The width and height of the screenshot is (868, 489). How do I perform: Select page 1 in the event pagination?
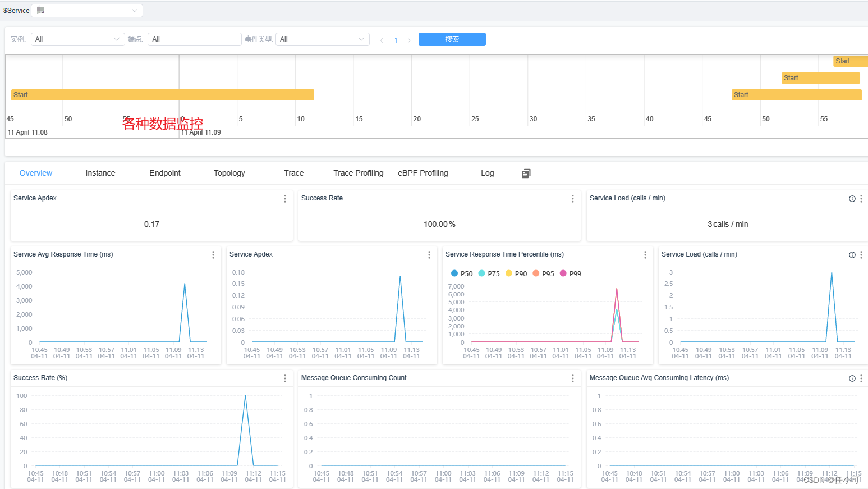pos(396,39)
